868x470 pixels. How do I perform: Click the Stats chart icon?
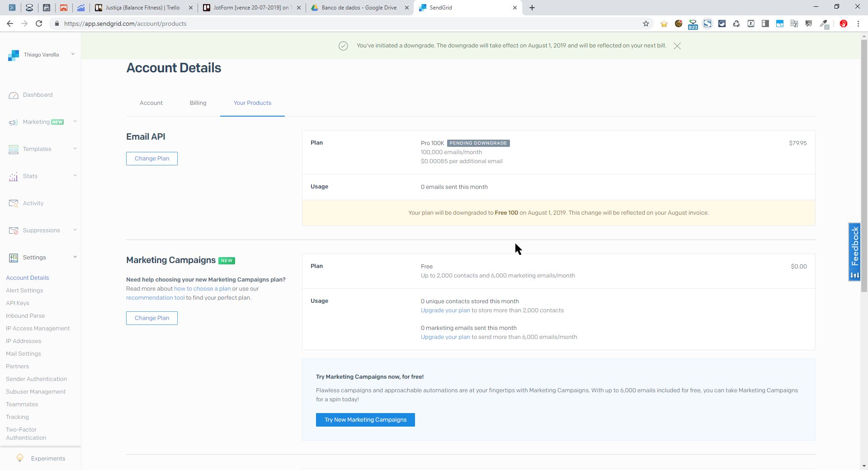(x=14, y=177)
